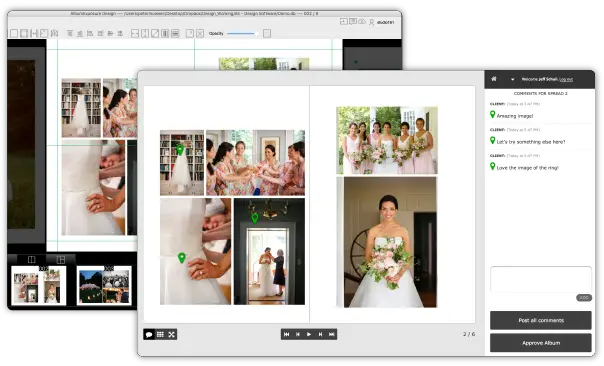Click the Approve Album button
Screen dimensions: 604x366
[x=540, y=343]
